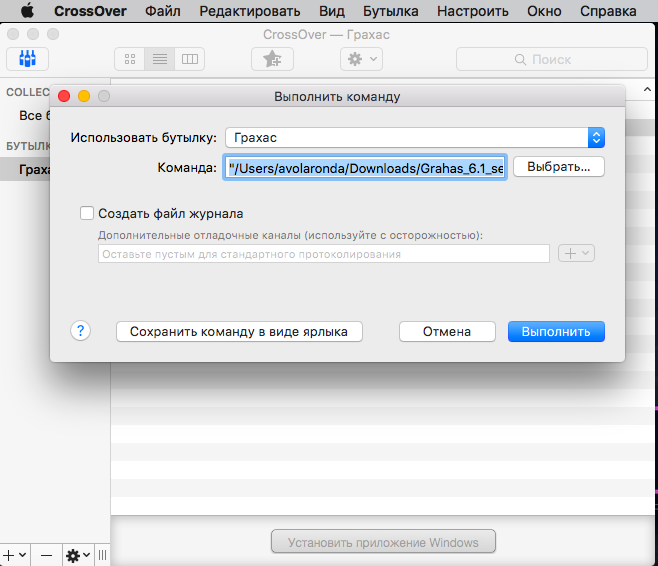Click the Выбрать... button
Screen dimensions: 658x566
(559, 167)
